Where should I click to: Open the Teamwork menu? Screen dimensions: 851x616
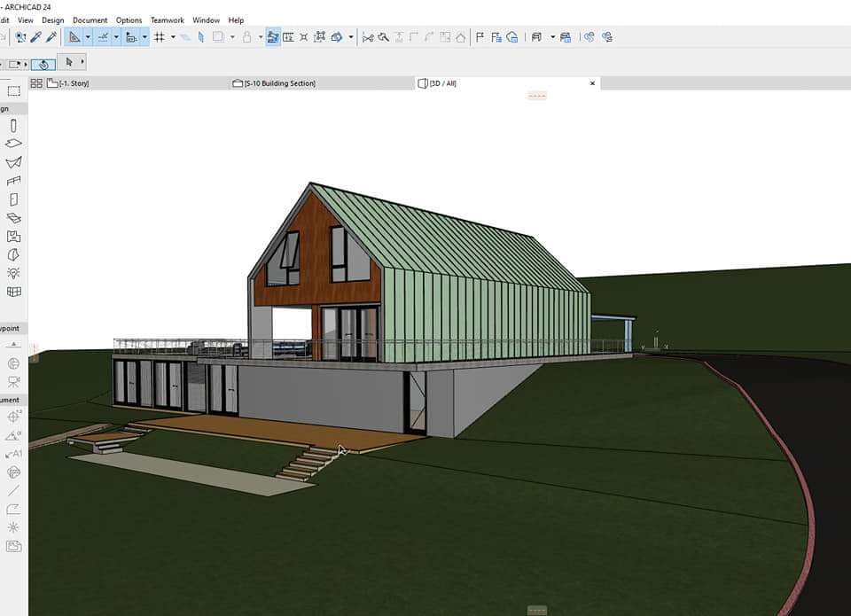(x=167, y=19)
